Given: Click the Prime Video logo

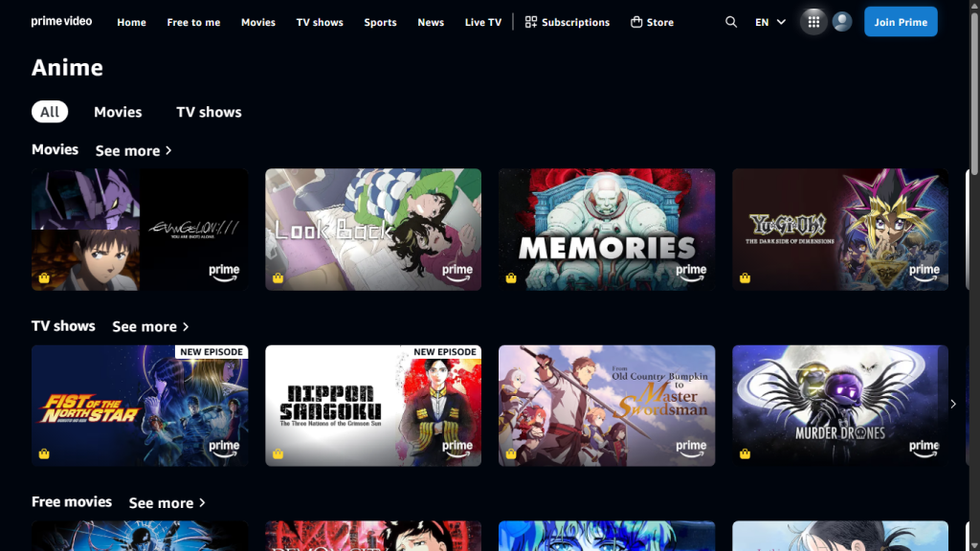Looking at the screenshot, I should pyautogui.click(x=61, y=21).
